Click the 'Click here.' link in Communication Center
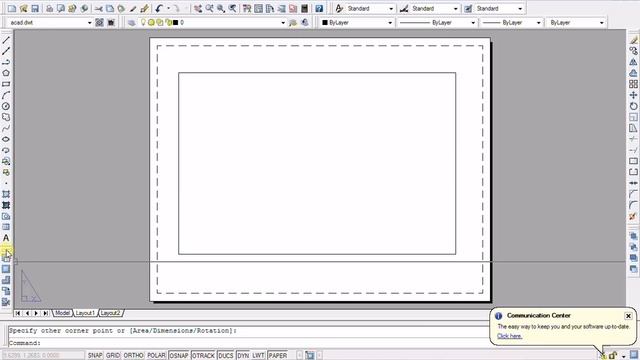This screenshot has width=640, height=360. point(509,336)
